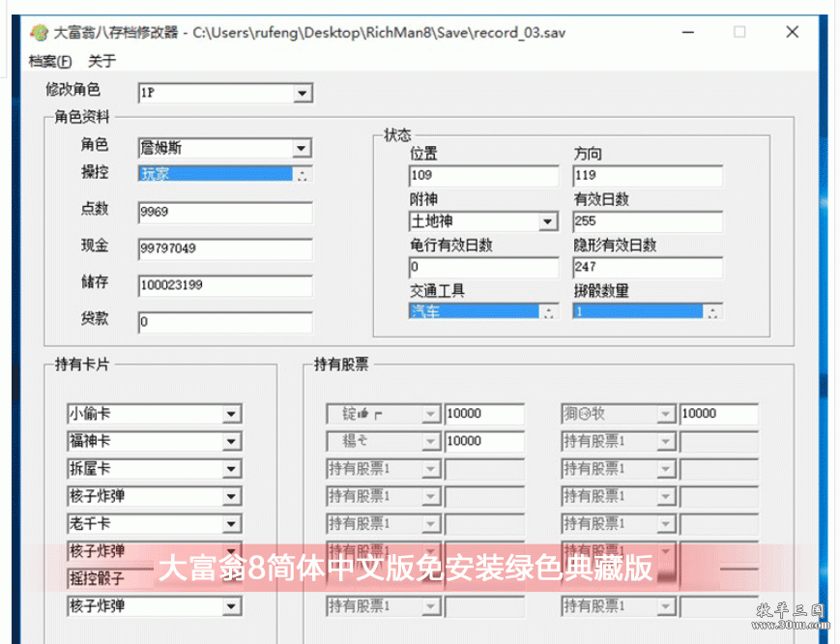Click the second left stock quantity 10000

coord(484,442)
